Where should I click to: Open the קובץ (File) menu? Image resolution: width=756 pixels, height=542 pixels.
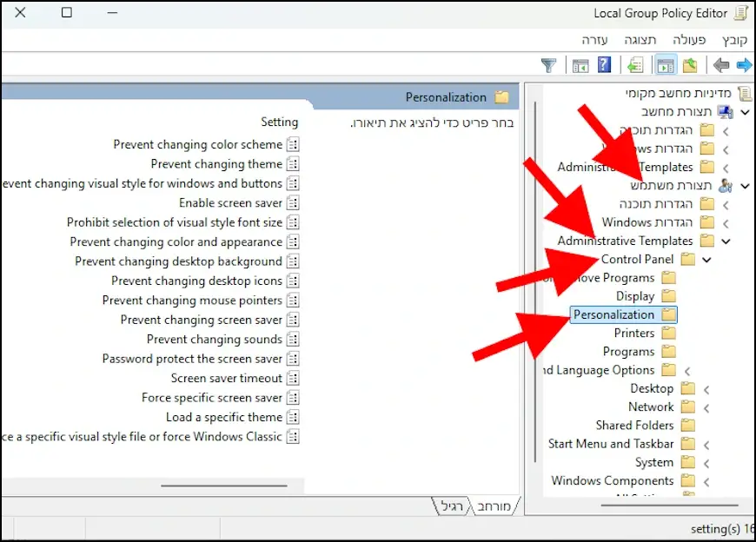point(734,40)
